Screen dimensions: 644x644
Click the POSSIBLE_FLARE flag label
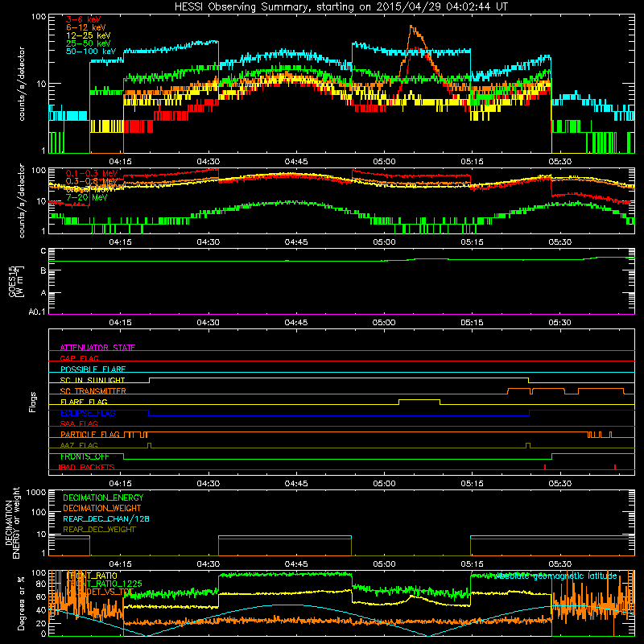[93, 369]
